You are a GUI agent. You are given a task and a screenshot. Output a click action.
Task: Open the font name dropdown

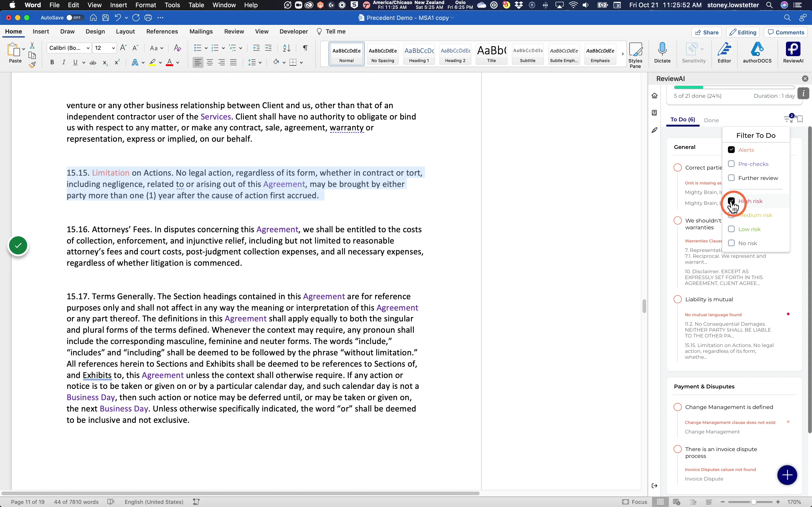click(x=69, y=48)
